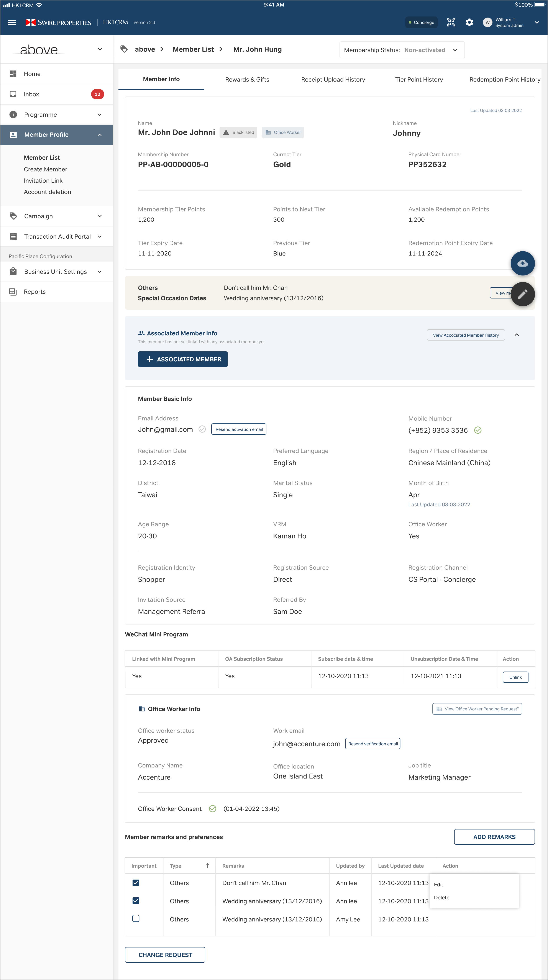The height and width of the screenshot is (980, 548).
Task: Click the pencil edit floating button
Action: (x=522, y=294)
